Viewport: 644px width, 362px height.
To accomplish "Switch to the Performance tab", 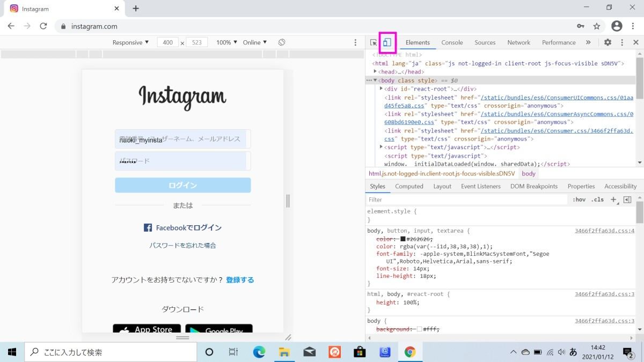I will [x=559, y=42].
